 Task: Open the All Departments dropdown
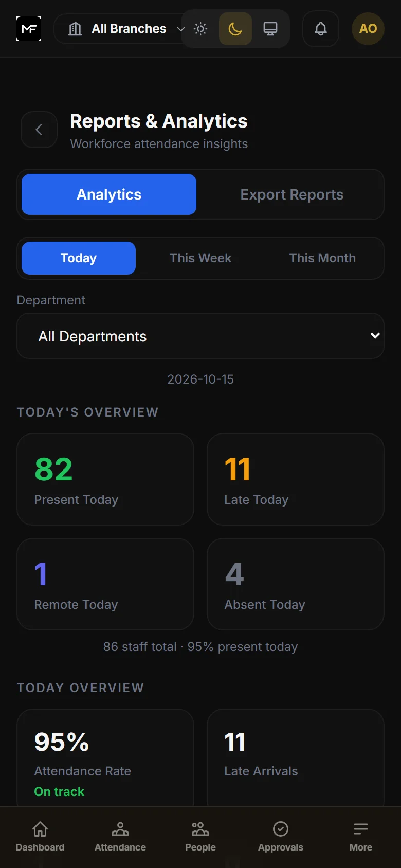pos(200,336)
